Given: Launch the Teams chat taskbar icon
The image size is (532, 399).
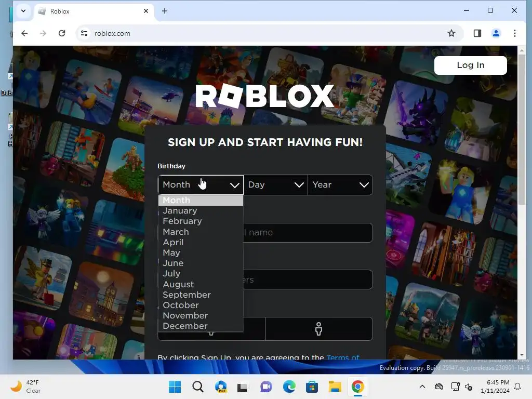Looking at the screenshot, I should (x=266, y=387).
